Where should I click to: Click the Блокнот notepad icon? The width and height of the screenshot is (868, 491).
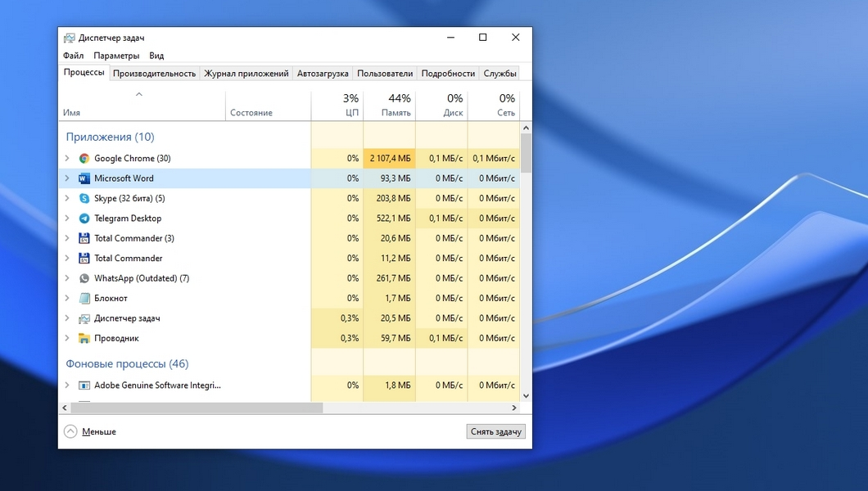click(84, 299)
